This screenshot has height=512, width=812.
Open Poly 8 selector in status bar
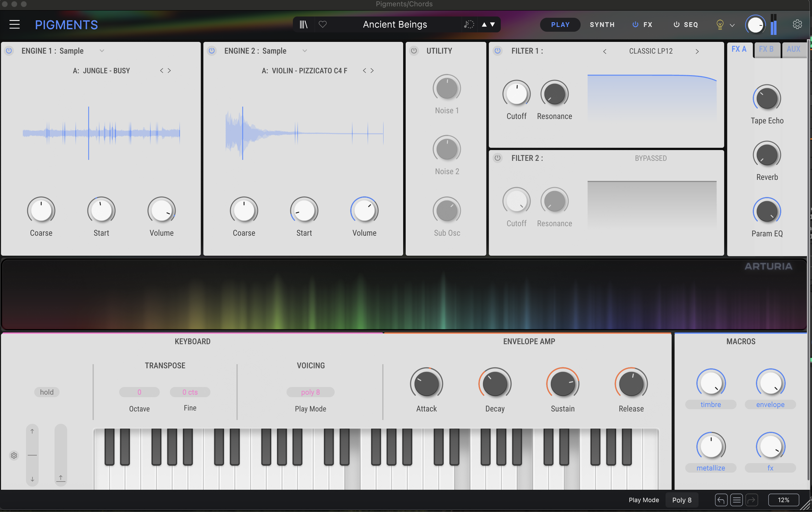click(x=681, y=500)
